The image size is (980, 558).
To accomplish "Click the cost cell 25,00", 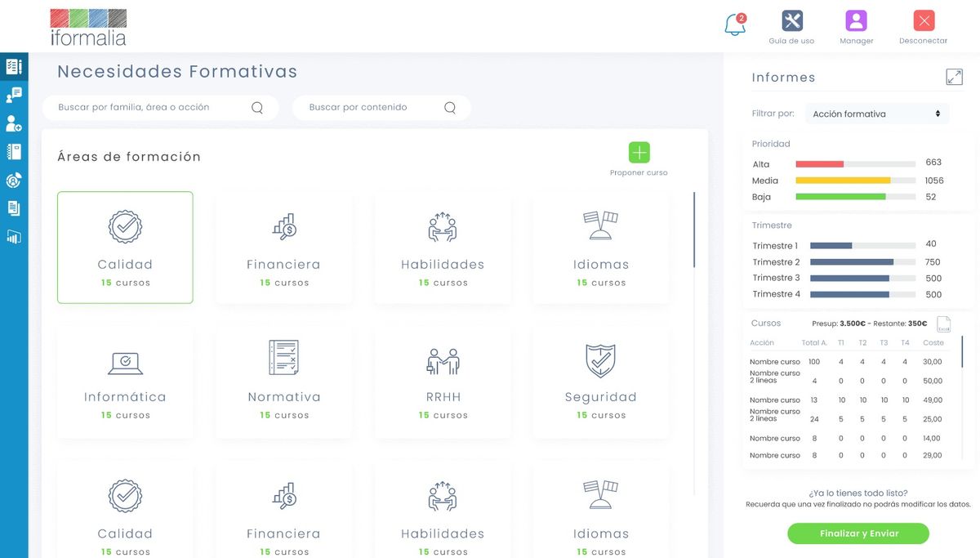I will tap(932, 420).
